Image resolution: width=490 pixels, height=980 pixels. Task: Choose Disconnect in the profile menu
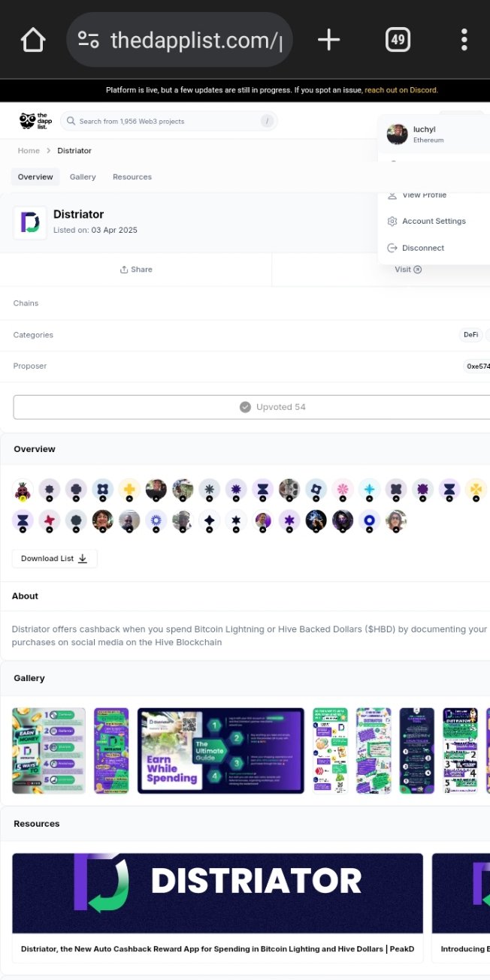click(x=423, y=248)
